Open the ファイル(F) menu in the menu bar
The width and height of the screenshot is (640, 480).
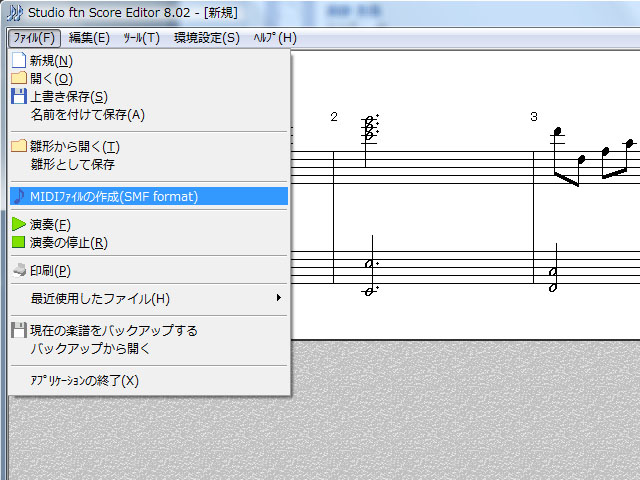(34, 38)
